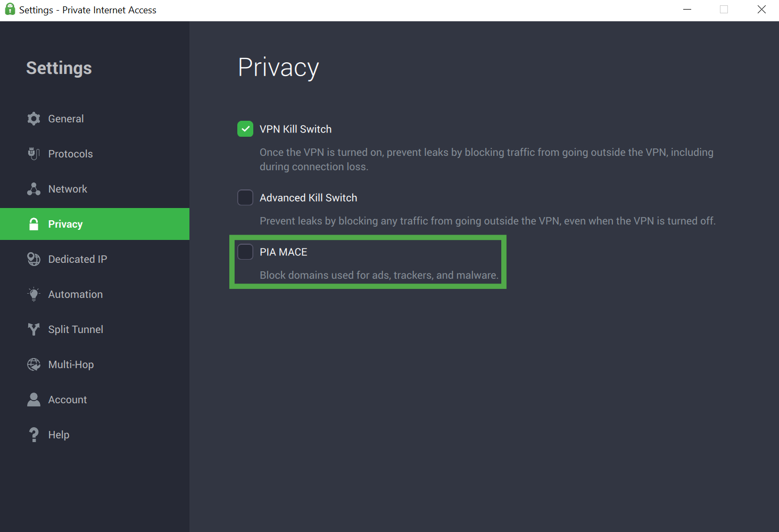Screen dimensions: 779x532
Task: Click the PIA MACE label
Action: tap(284, 252)
